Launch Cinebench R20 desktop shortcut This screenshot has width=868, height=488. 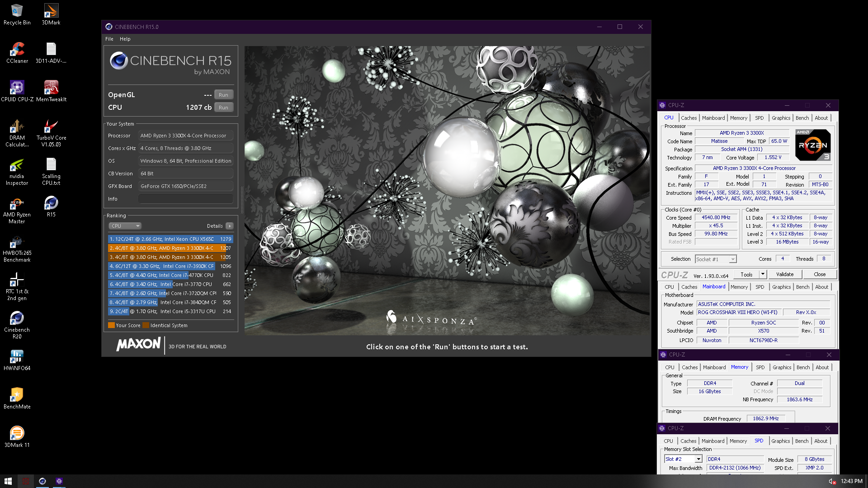[17, 325]
